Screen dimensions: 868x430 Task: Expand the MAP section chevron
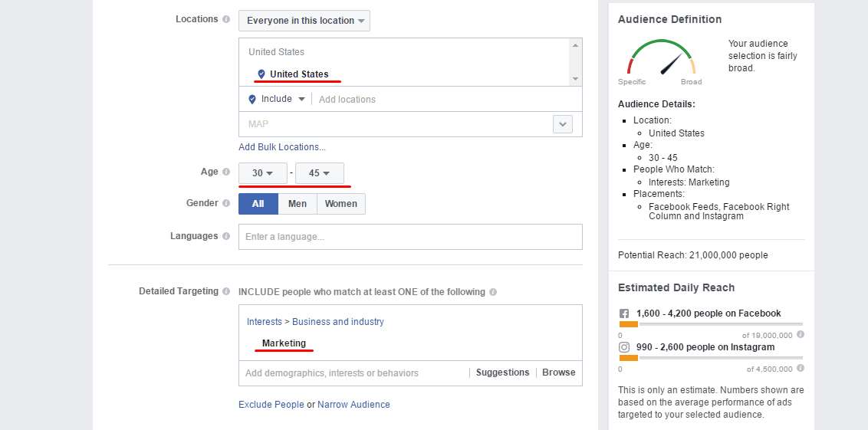tap(562, 124)
